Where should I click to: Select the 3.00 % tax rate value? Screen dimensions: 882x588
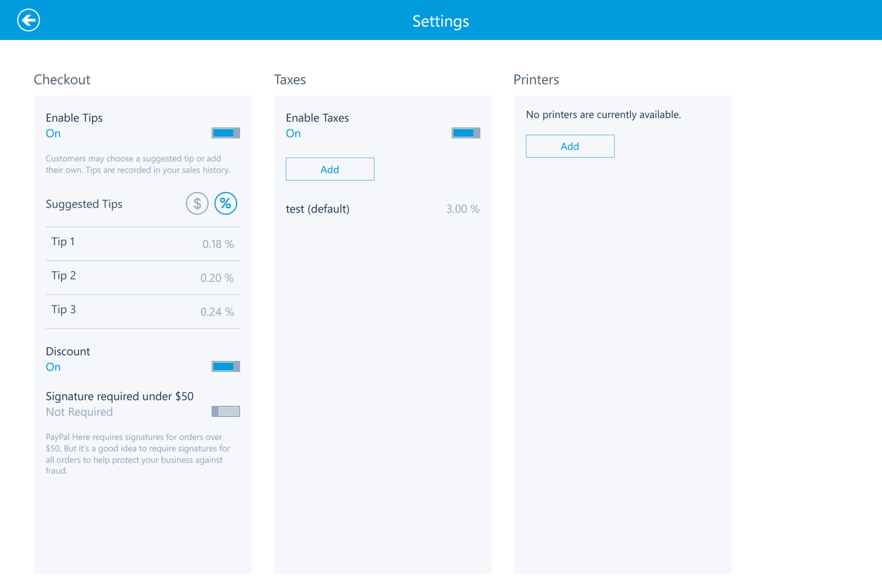463,209
